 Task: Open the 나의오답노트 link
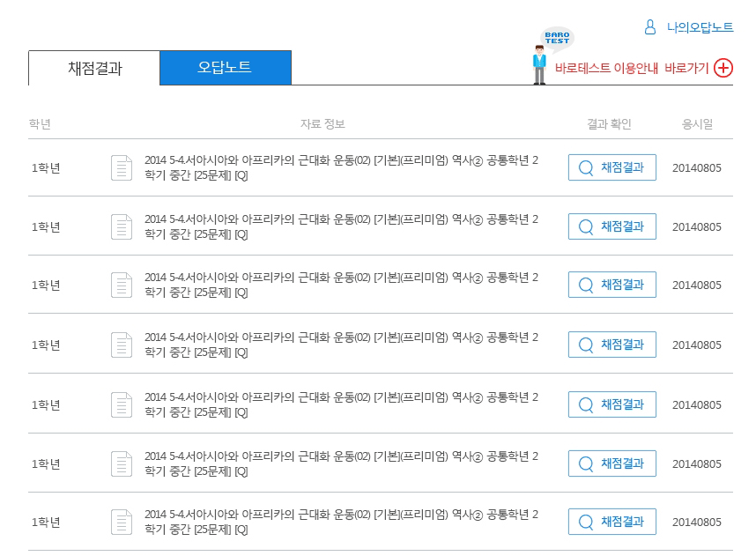700,27
